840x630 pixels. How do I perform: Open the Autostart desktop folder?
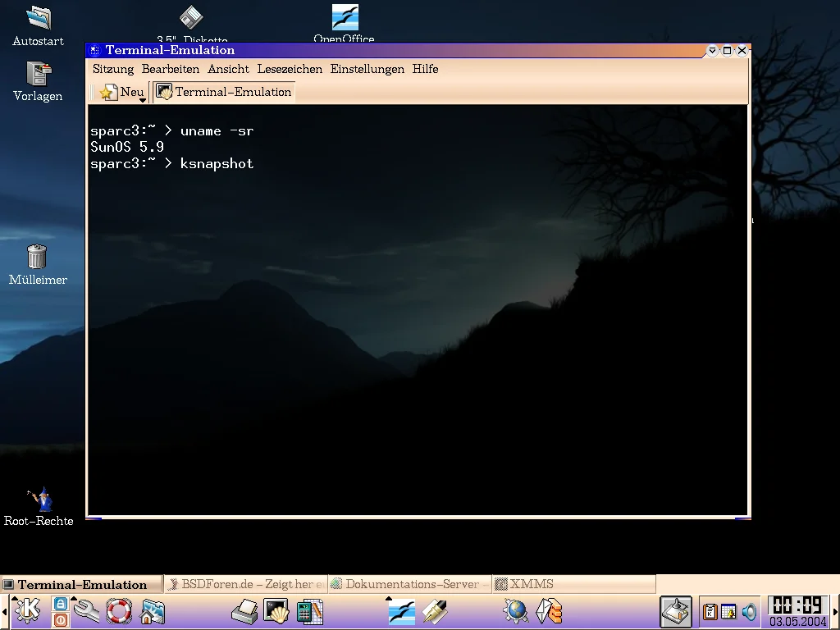pyautogui.click(x=38, y=25)
